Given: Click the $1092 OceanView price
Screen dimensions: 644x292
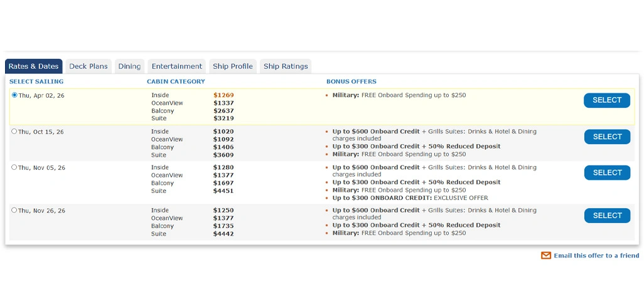Looking at the screenshot, I should point(223,140).
